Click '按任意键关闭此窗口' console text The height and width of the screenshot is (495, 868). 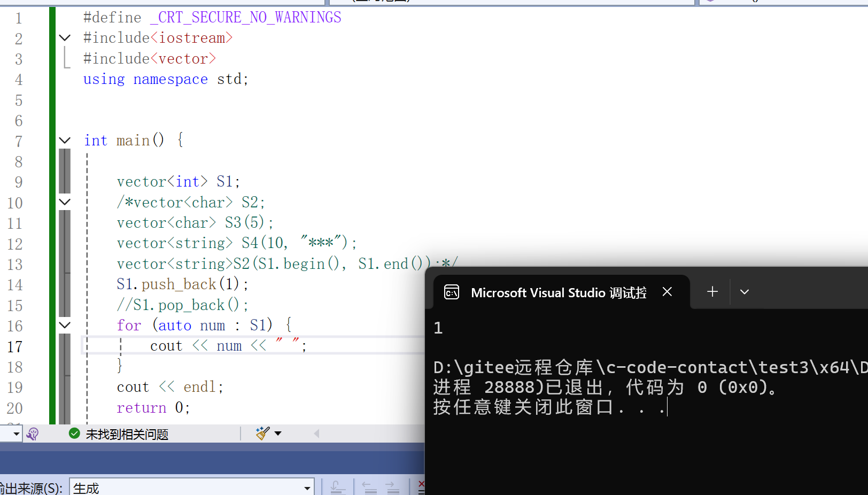point(523,407)
